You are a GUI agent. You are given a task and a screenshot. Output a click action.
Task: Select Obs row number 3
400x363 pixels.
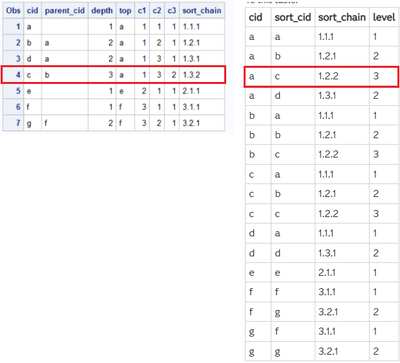click(18, 59)
